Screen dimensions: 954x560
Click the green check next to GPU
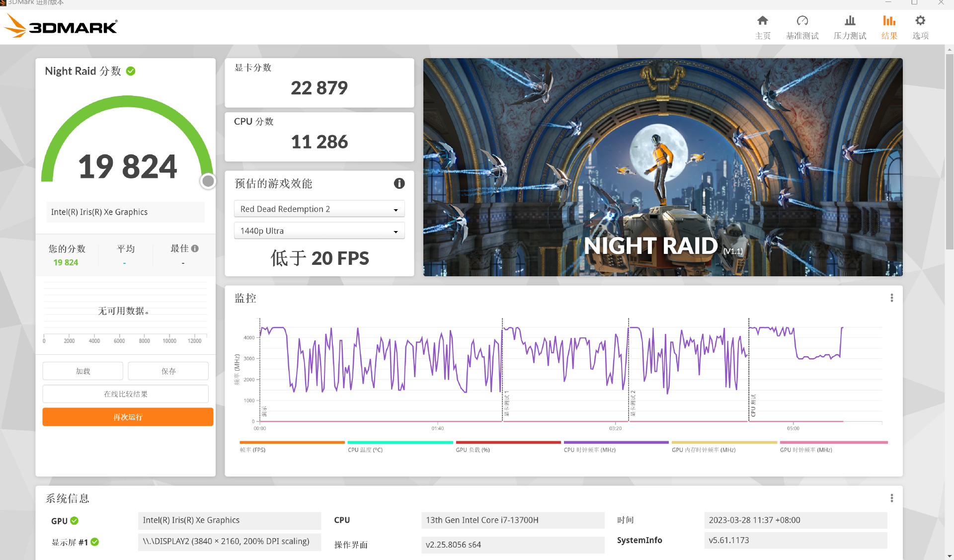[x=75, y=521]
